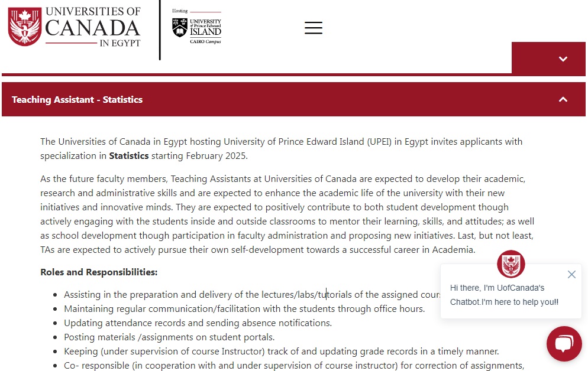The image size is (588, 371).
Task: Select the Teaching Assistant - Statistics header title
Action: pyautogui.click(x=77, y=99)
